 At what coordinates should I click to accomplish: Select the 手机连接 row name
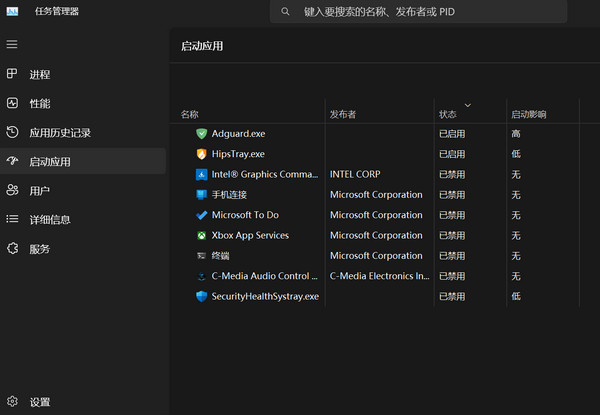point(229,195)
